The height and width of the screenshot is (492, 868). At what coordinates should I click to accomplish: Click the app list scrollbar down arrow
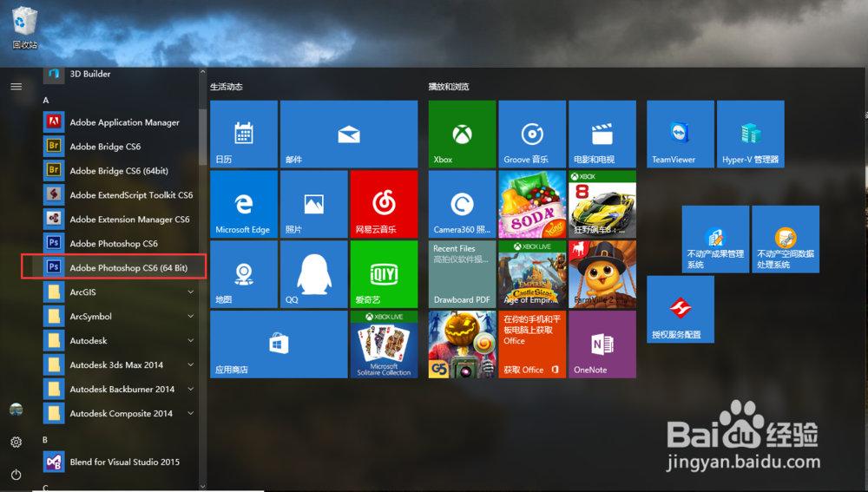click(x=202, y=487)
